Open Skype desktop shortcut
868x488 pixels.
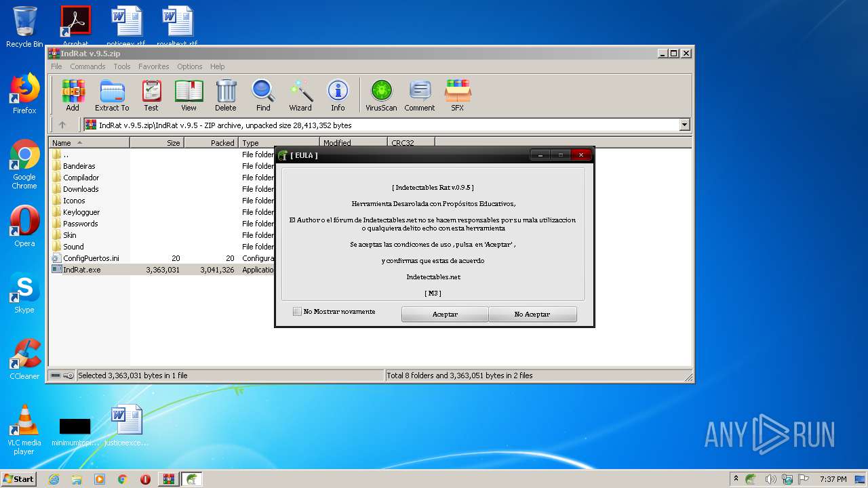coord(24,293)
